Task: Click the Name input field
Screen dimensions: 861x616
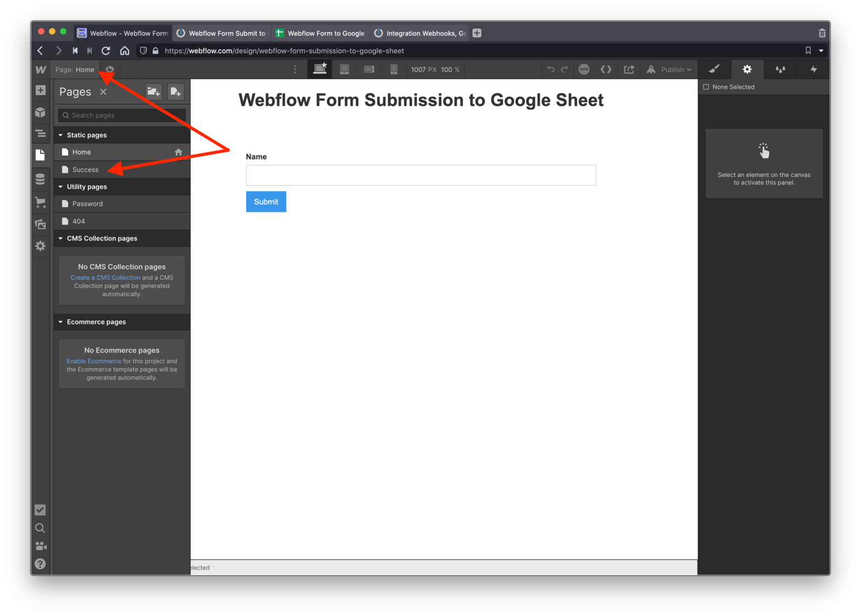Action: coord(421,175)
